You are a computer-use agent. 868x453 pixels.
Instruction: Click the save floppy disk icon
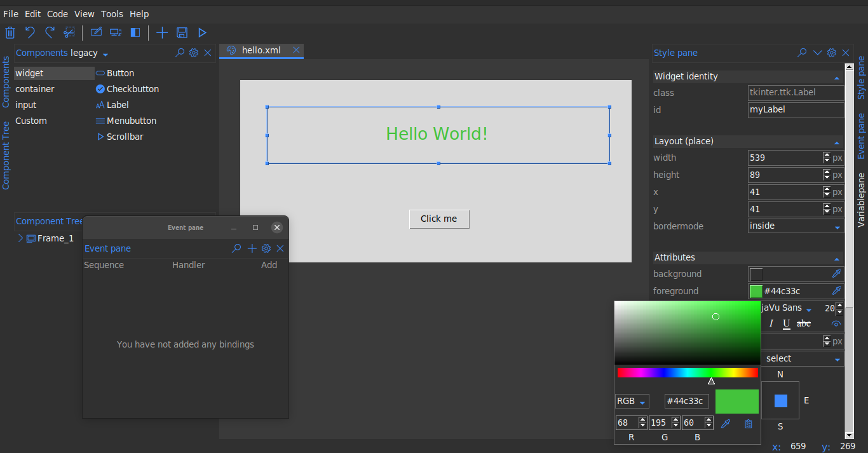pyautogui.click(x=182, y=32)
